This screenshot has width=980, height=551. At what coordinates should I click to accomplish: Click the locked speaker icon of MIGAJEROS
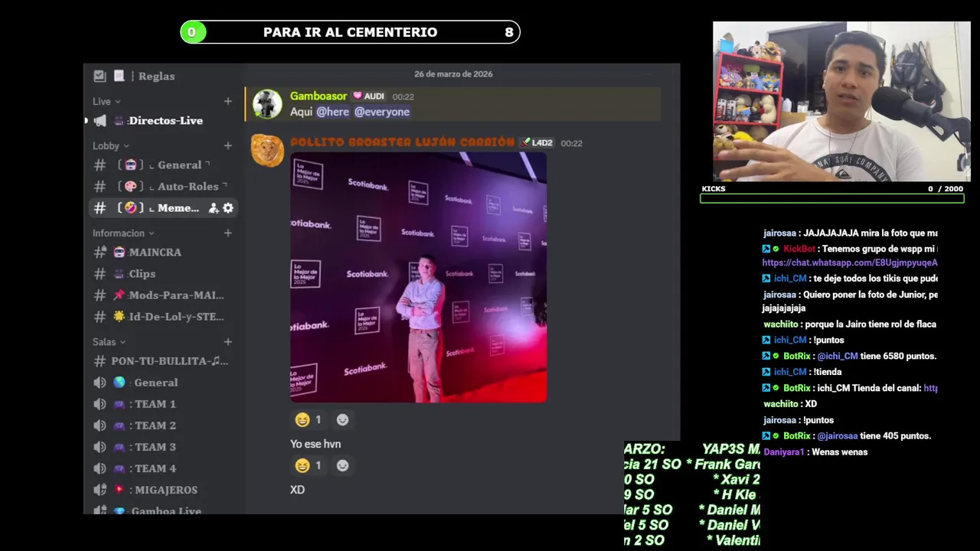pyautogui.click(x=100, y=490)
